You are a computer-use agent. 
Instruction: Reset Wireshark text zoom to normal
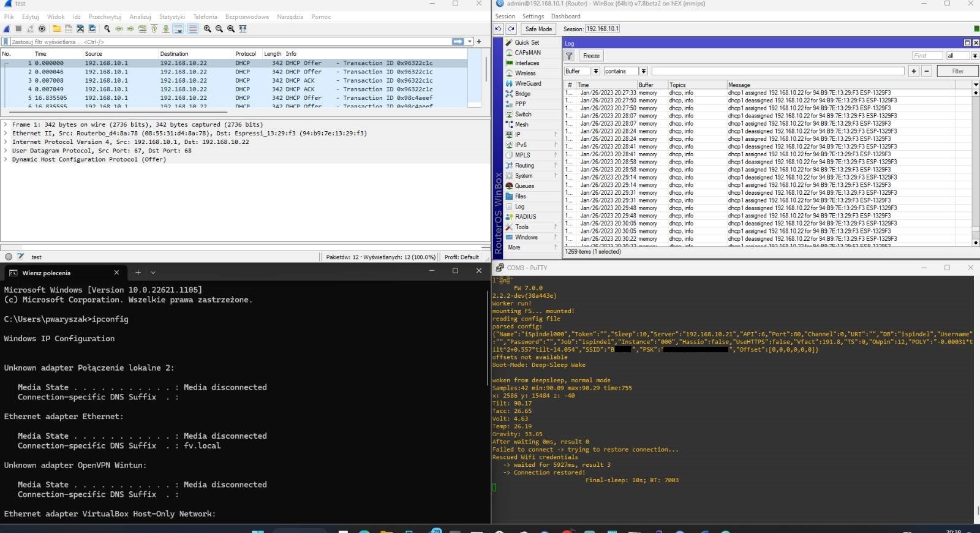pyautogui.click(x=231, y=29)
